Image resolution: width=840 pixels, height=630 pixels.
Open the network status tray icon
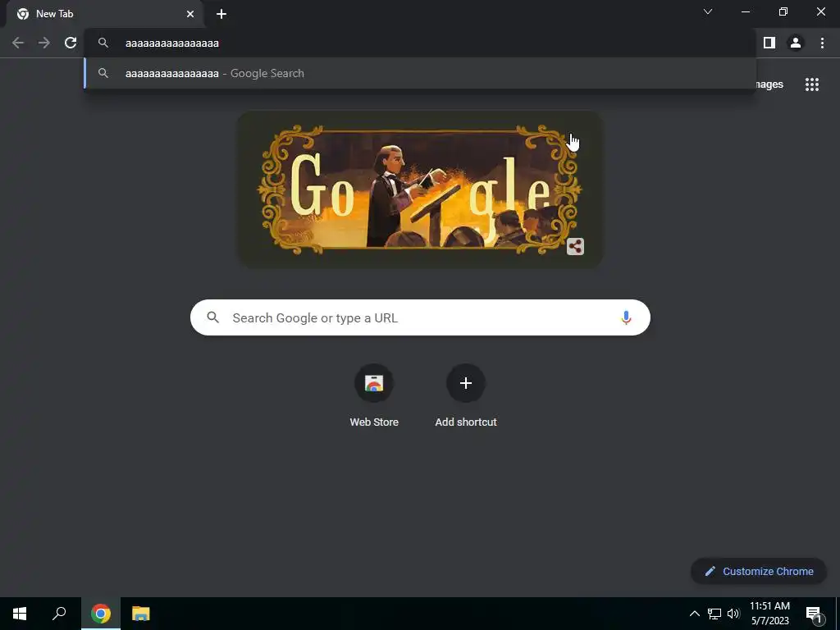pos(714,614)
